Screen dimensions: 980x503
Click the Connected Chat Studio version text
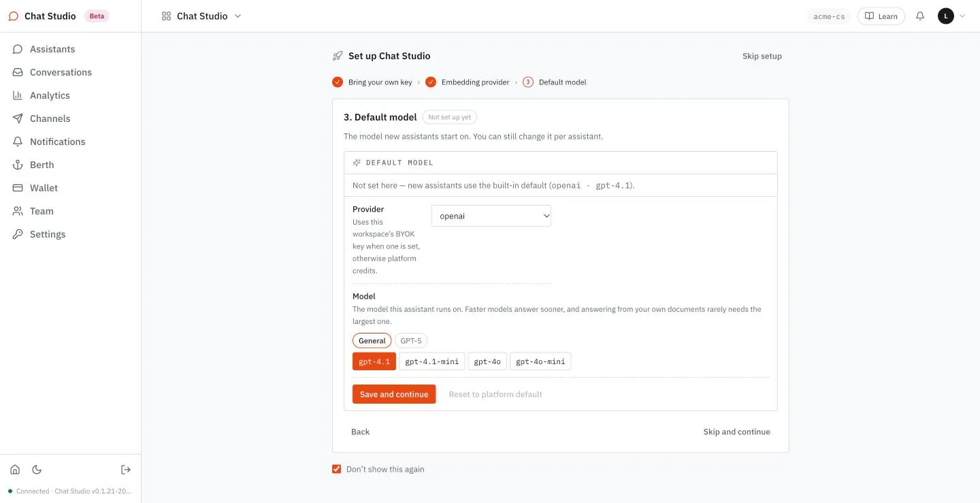tap(73, 491)
